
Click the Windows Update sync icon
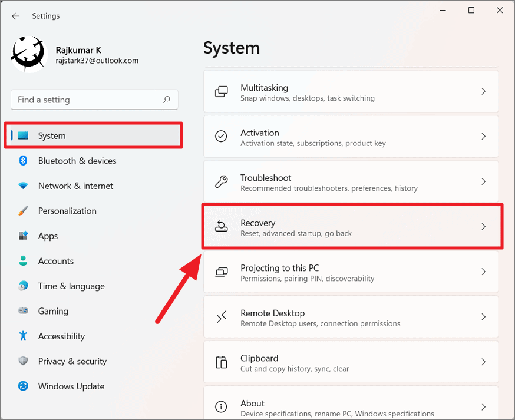click(23, 386)
